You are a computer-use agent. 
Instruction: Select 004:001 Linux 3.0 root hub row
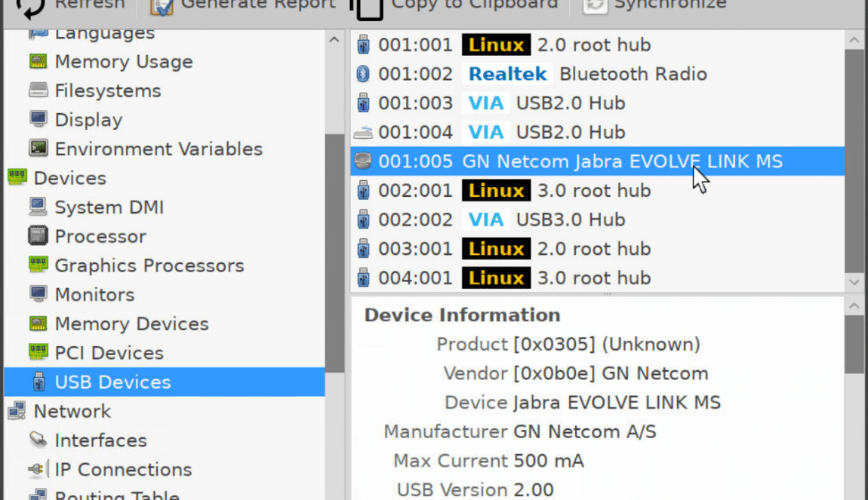[597, 278]
